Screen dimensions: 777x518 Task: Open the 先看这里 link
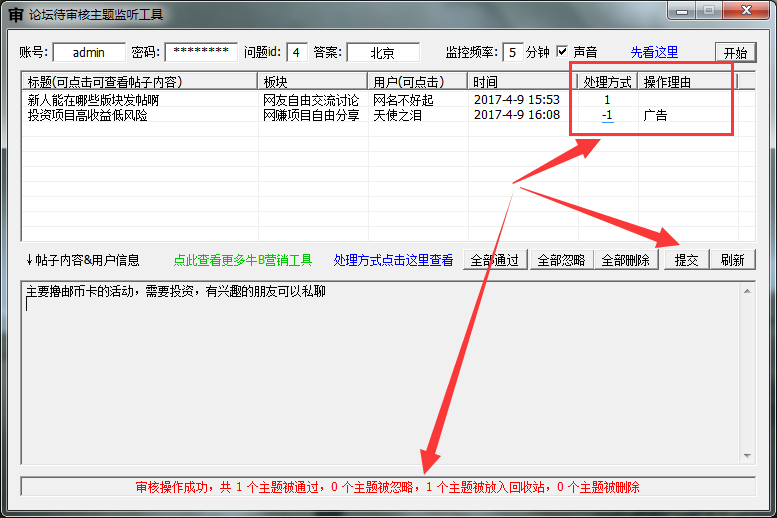[x=654, y=52]
